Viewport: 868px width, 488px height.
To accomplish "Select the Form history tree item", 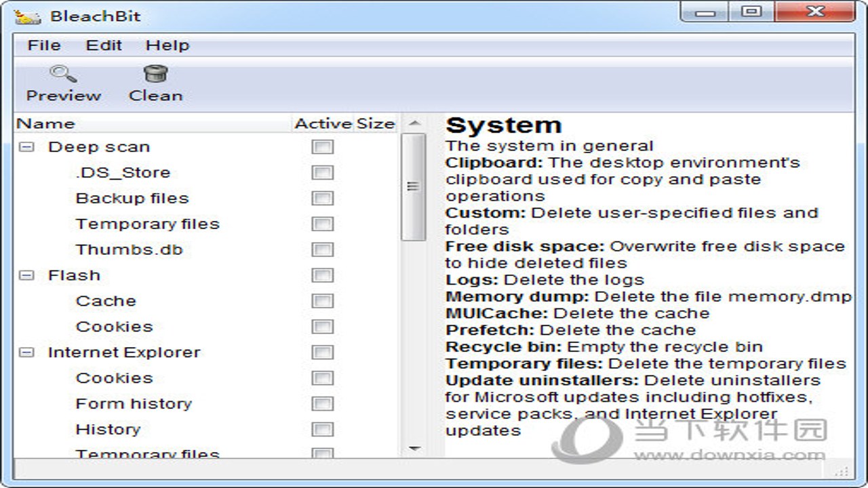I will 134,404.
